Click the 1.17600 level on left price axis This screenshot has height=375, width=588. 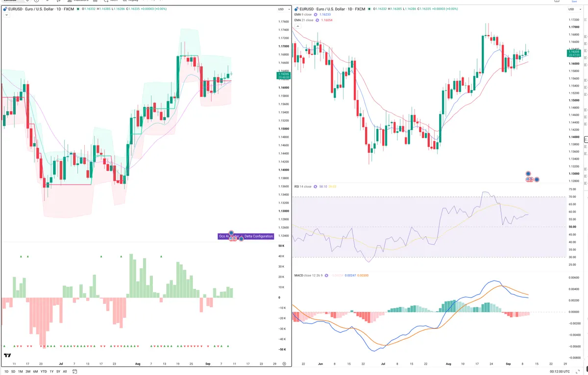coord(283,22)
